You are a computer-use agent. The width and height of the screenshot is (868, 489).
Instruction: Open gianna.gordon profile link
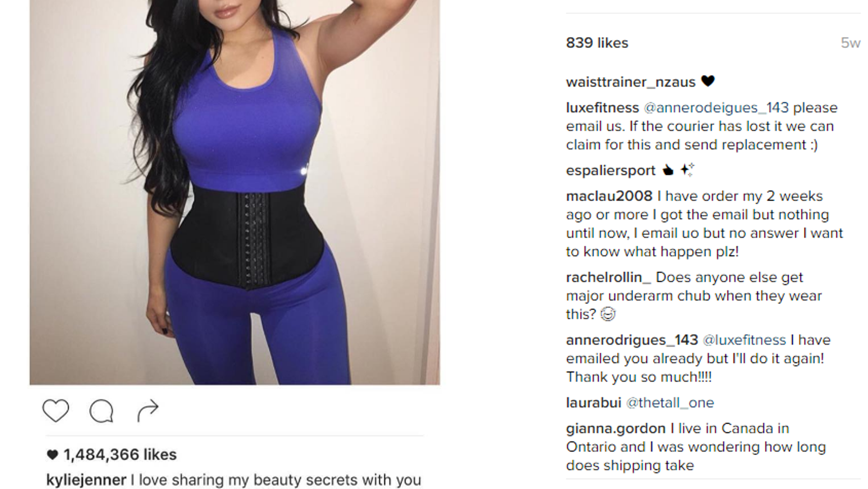tap(616, 428)
